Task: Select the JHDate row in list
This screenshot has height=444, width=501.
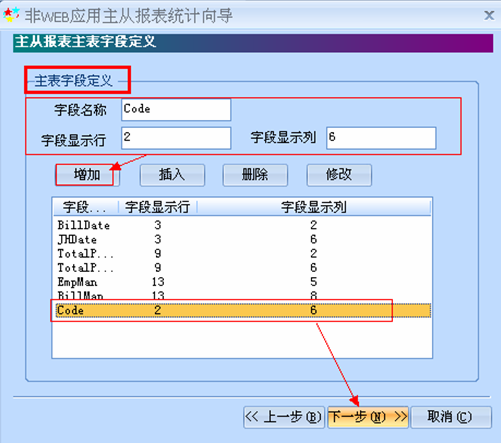Action: pos(242,239)
